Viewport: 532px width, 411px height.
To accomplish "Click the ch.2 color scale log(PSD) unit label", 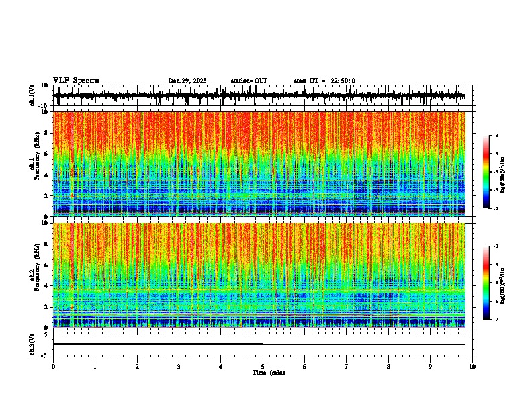I will click(502, 285).
